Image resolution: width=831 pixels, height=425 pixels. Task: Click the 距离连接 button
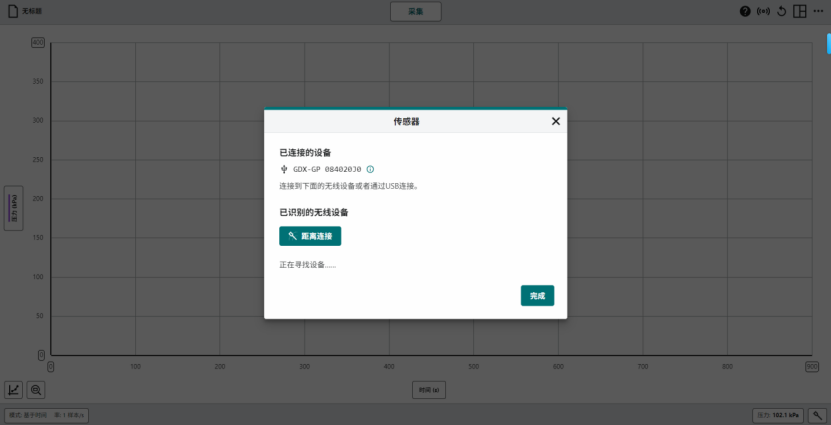310,236
